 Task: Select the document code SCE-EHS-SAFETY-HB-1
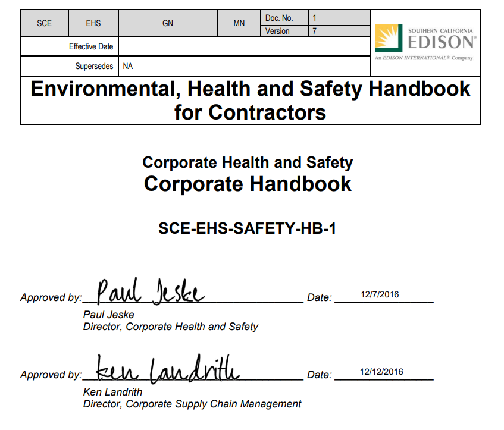pos(248,228)
